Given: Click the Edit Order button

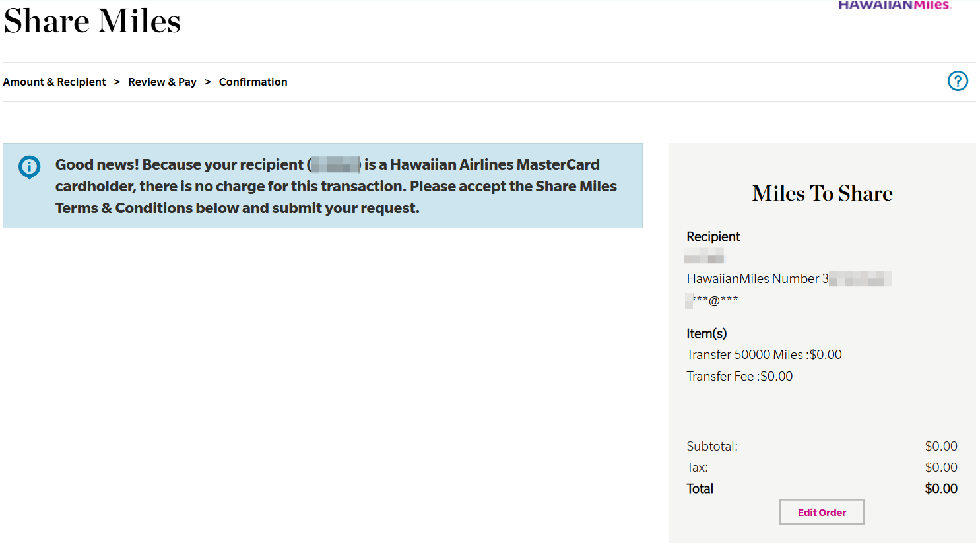Looking at the screenshot, I should pos(822,512).
